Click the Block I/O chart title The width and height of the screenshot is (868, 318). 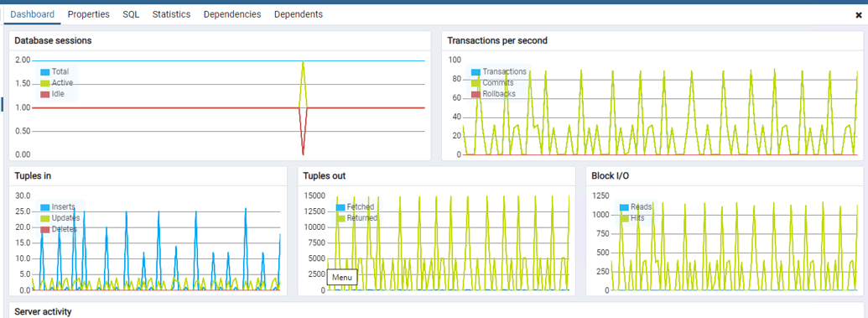click(610, 175)
